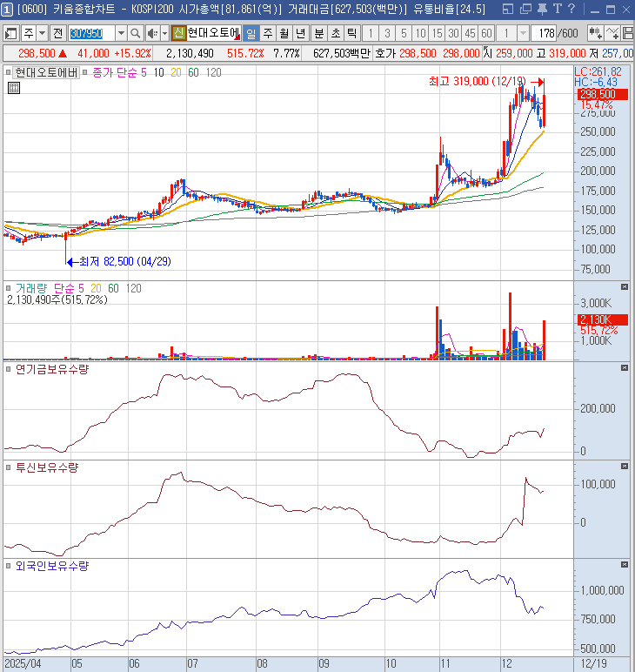Image resolution: width=635 pixels, height=672 pixels.
Task: Open the speaker options dropdown arrow
Action: pos(164,33)
